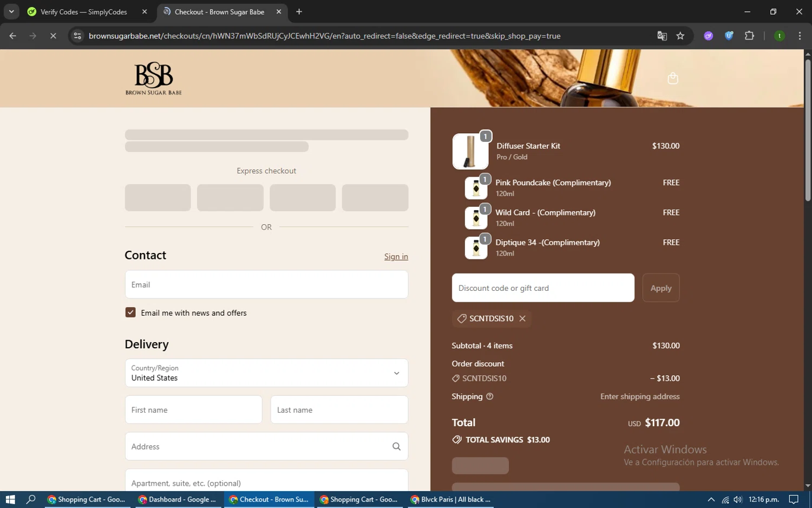Close the Verify Codes SimplyCodes tab
This screenshot has width=812, height=508.
coord(145,11)
